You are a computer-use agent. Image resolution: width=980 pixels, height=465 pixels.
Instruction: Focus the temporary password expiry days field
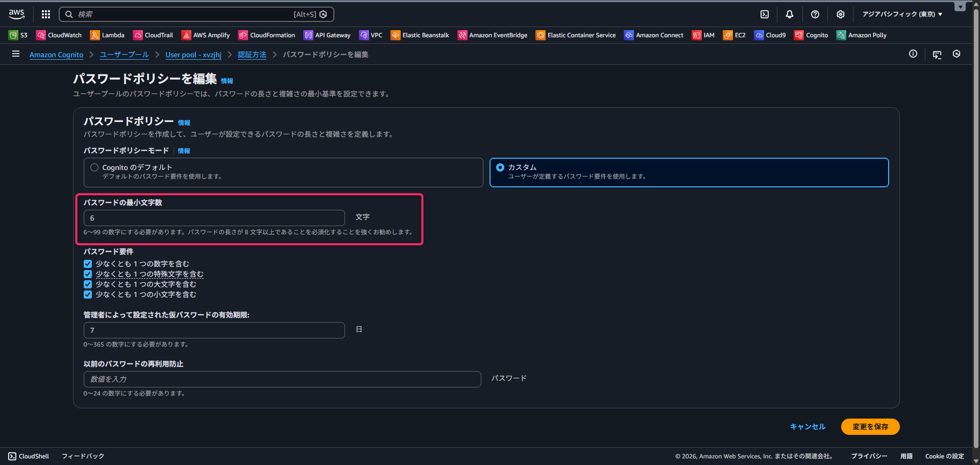[x=214, y=330]
